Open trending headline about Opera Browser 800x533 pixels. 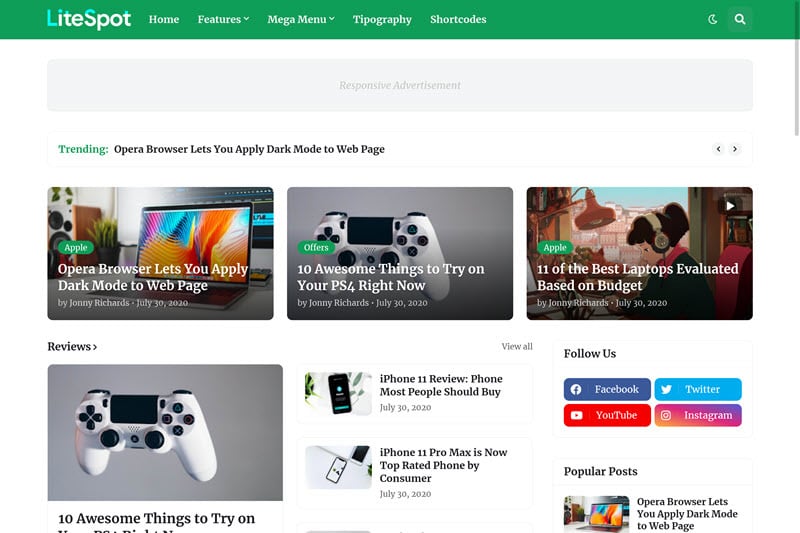[249, 149]
